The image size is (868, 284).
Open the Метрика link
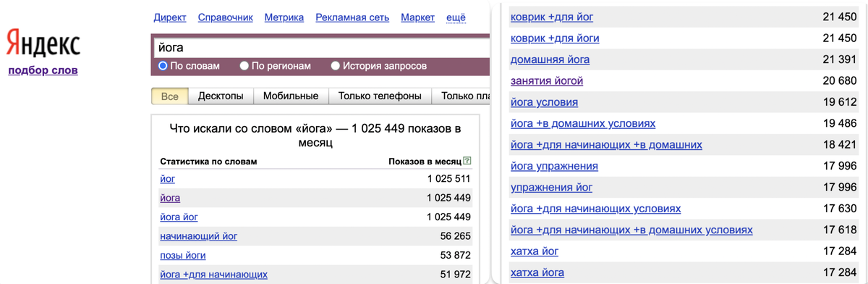[x=284, y=17]
